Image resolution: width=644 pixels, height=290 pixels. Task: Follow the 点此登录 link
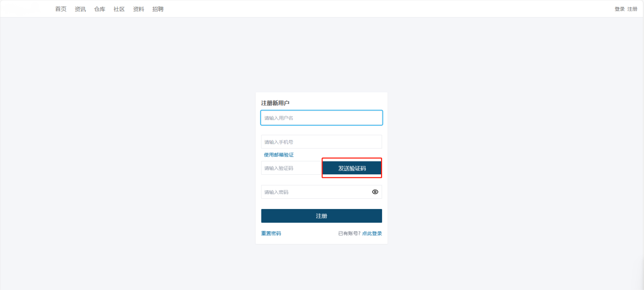click(x=372, y=233)
